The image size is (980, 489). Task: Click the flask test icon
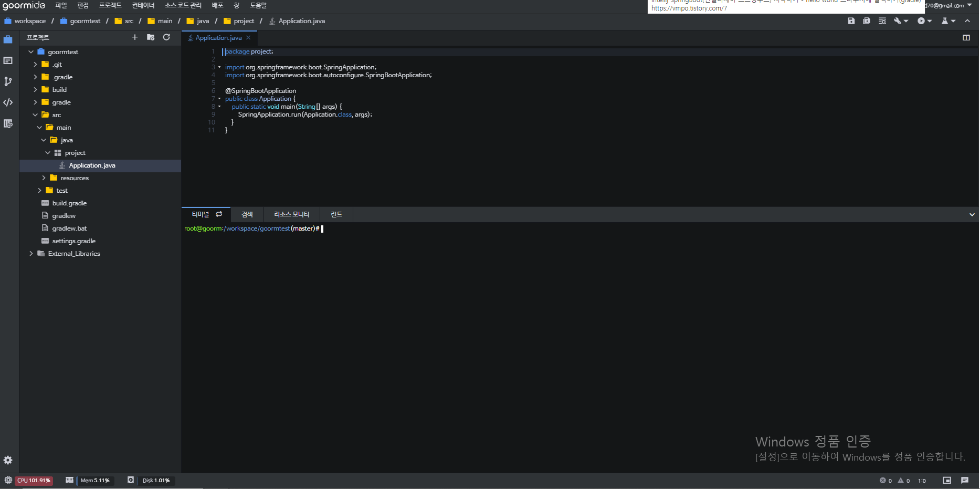click(x=945, y=21)
